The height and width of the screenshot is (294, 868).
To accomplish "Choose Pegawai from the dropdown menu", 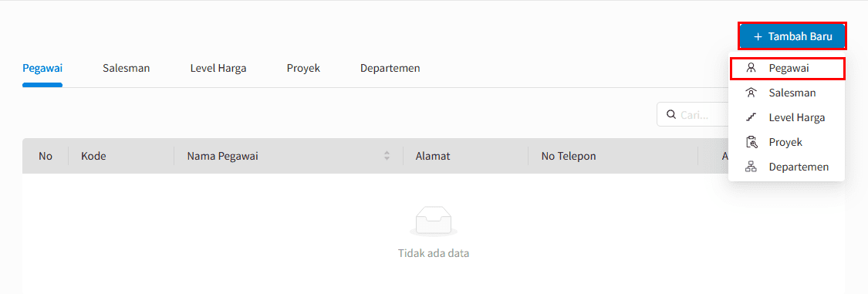I will (787, 68).
